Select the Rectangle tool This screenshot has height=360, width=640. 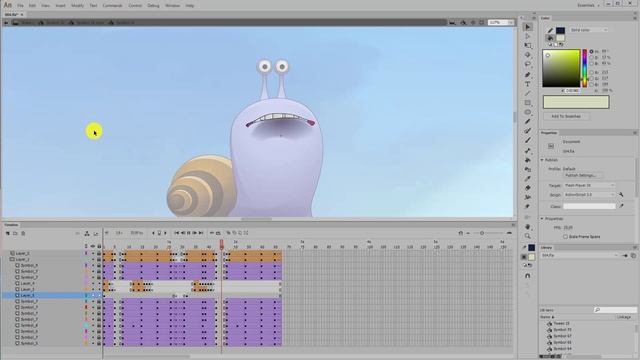click(x=528, y=103)
